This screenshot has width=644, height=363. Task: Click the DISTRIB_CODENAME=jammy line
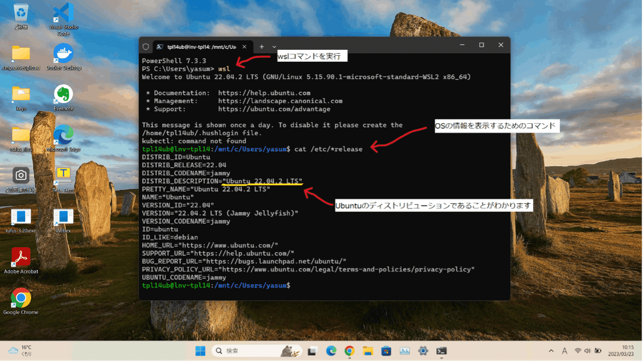(x=186, y=173)
